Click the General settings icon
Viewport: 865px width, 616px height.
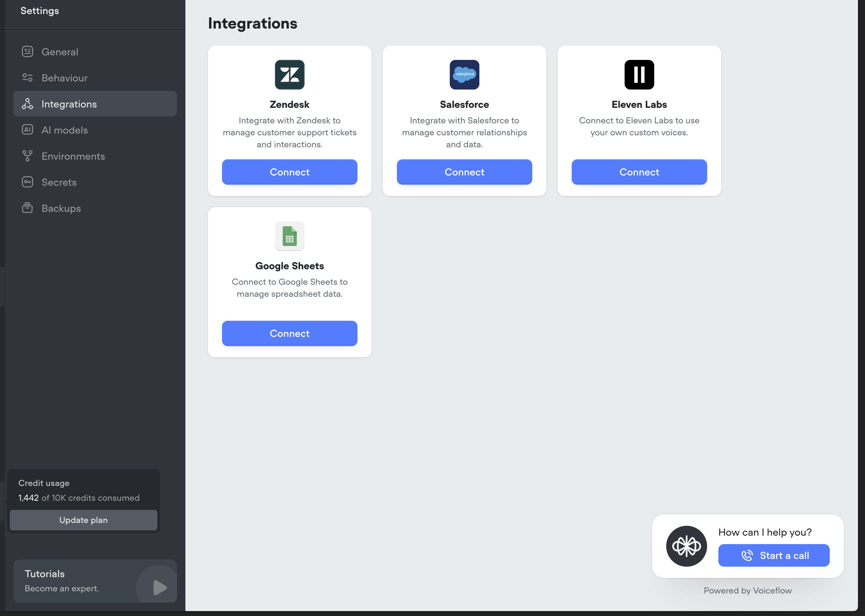click(27, 51)
